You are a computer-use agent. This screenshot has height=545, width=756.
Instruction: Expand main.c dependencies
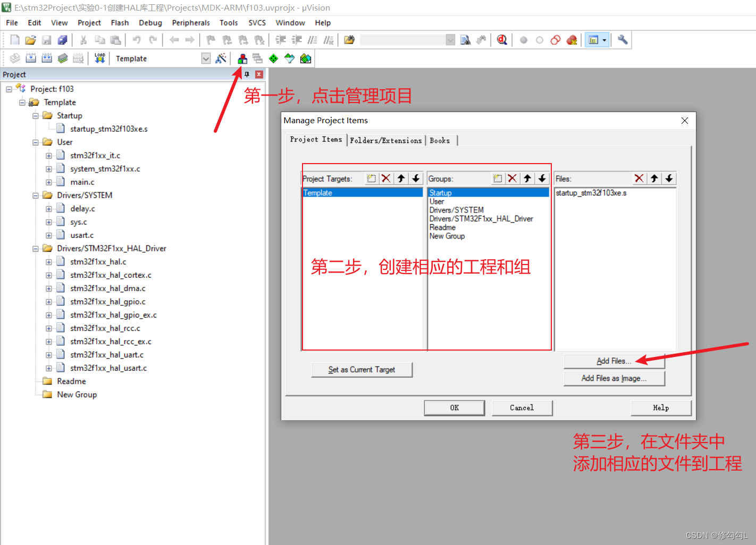[49, 182]
